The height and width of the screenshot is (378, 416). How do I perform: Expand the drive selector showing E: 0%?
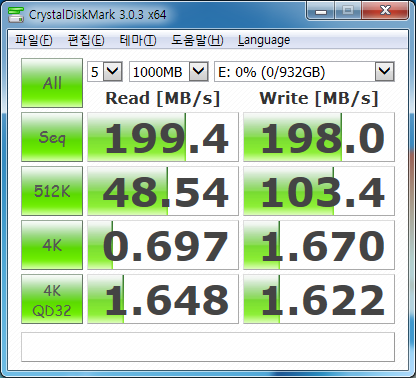point(304,71)
